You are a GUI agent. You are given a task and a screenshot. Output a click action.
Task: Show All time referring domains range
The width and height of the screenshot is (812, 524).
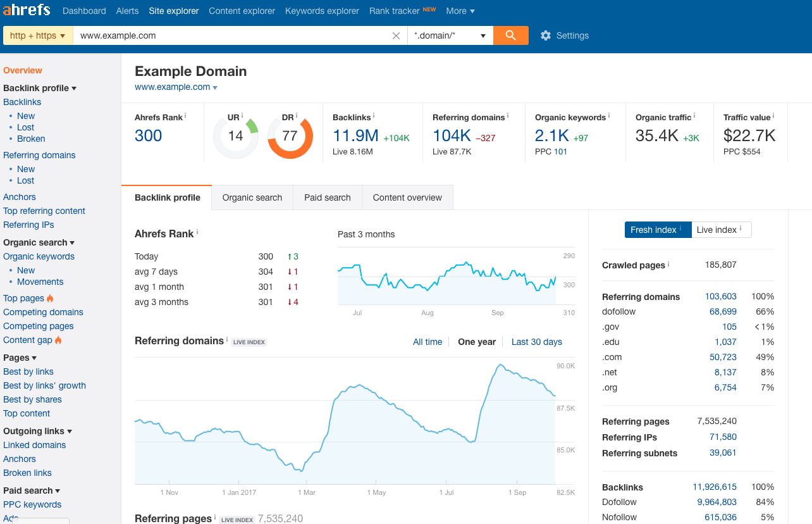(428, 342)
